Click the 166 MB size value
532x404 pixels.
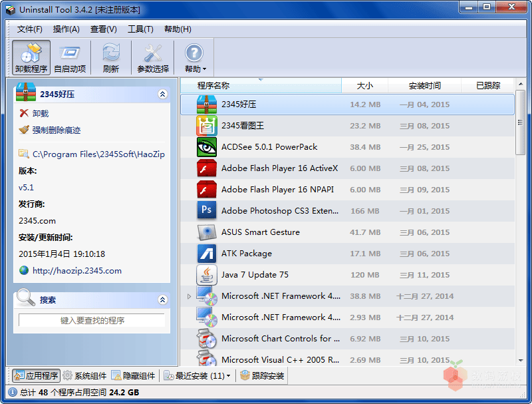pos(364,211)
